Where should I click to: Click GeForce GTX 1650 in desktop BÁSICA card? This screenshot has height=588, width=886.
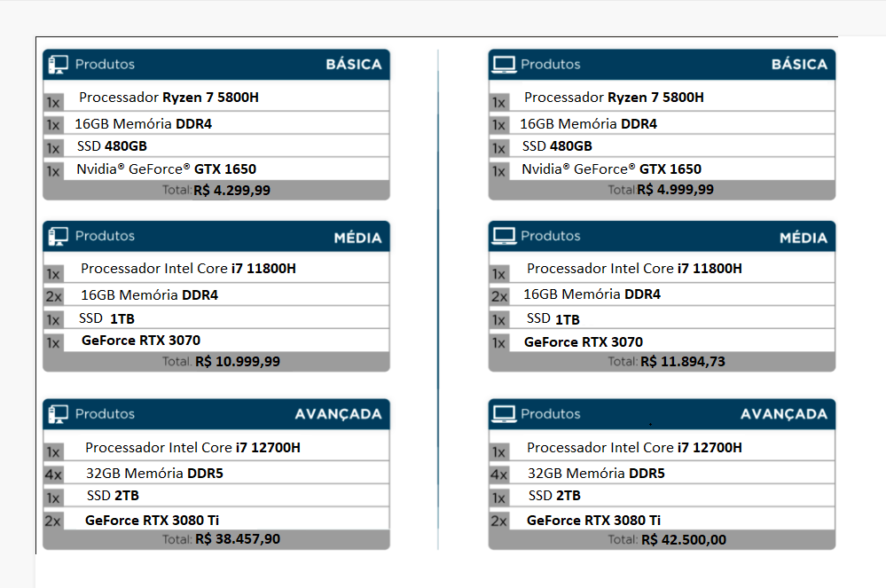166,169
